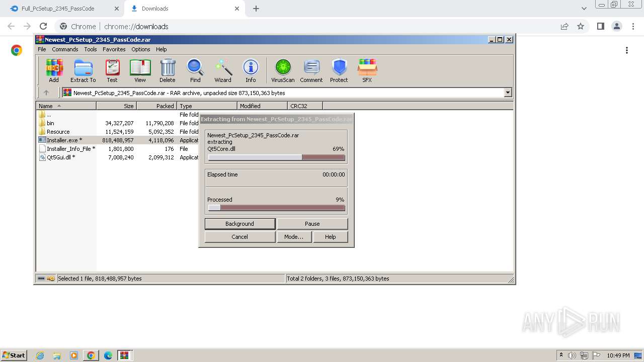Image resolution: width=644 pixels, height=362 pixels.
Task: Click the volume speaker tray icon
Action: click(x=572, y=355)
